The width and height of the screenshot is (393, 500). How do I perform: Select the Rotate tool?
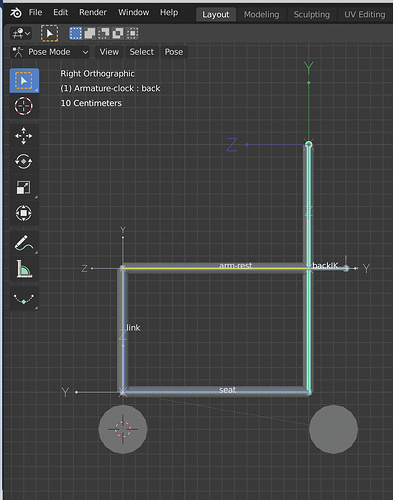pos(24,162)
